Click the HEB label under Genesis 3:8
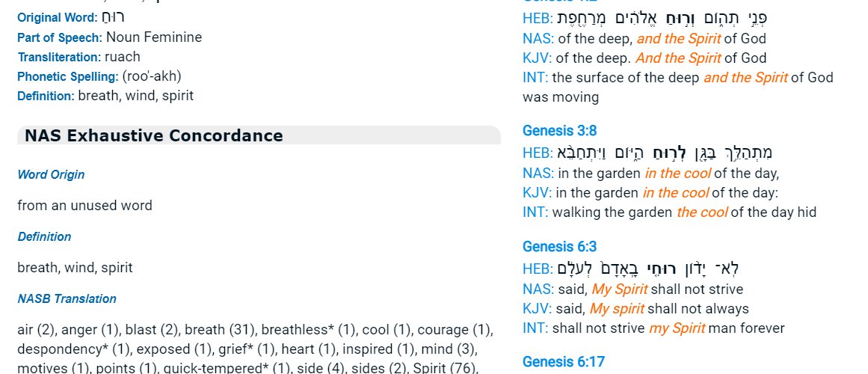The image size is (868, 374). 536,153
